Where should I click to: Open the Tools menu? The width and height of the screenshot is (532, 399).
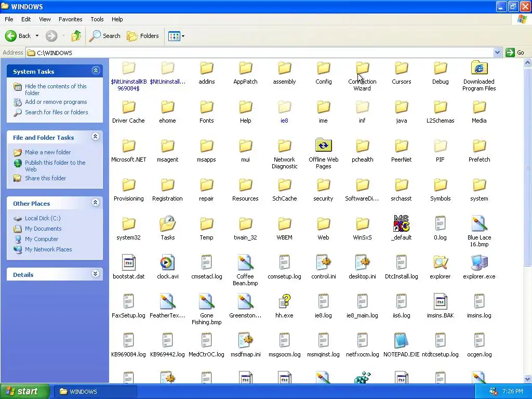tap(97, 19)
